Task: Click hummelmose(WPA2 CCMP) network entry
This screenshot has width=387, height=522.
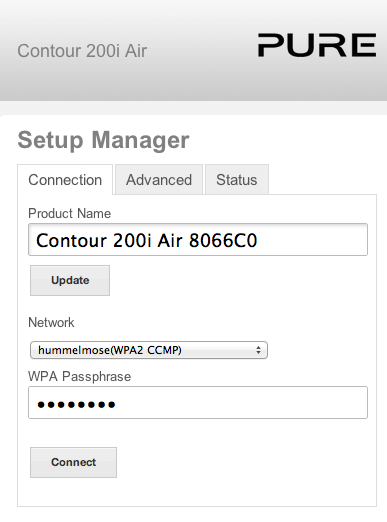Action: 110,350
